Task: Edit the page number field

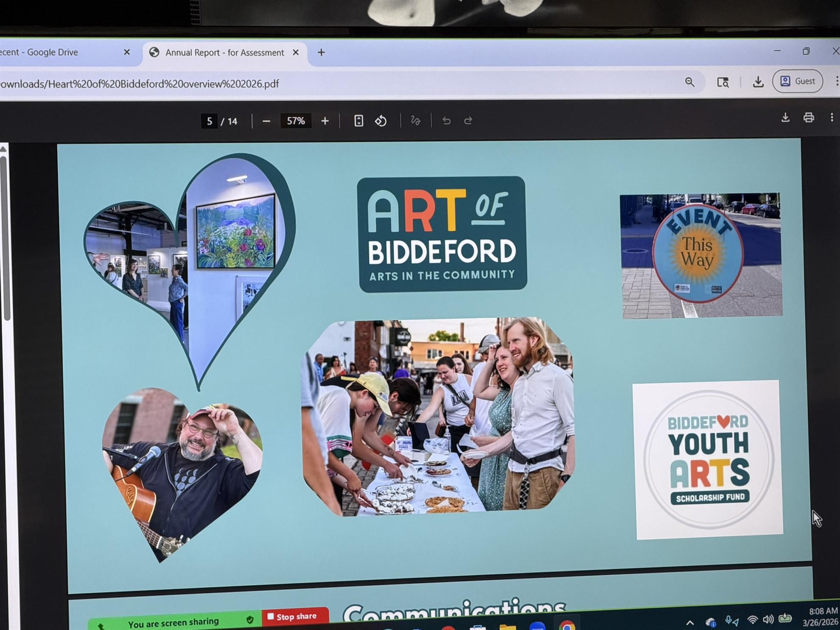Action: click(209, 121)
